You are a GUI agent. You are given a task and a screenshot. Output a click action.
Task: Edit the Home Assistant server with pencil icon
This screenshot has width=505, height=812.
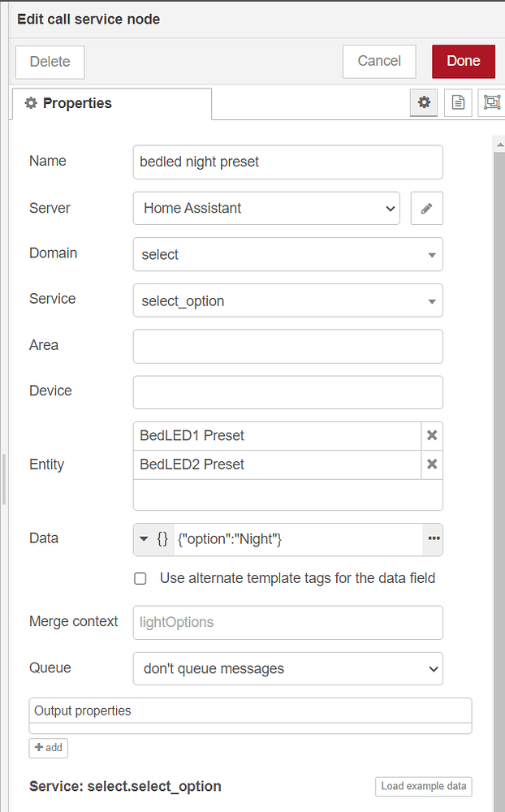[426, 208]
